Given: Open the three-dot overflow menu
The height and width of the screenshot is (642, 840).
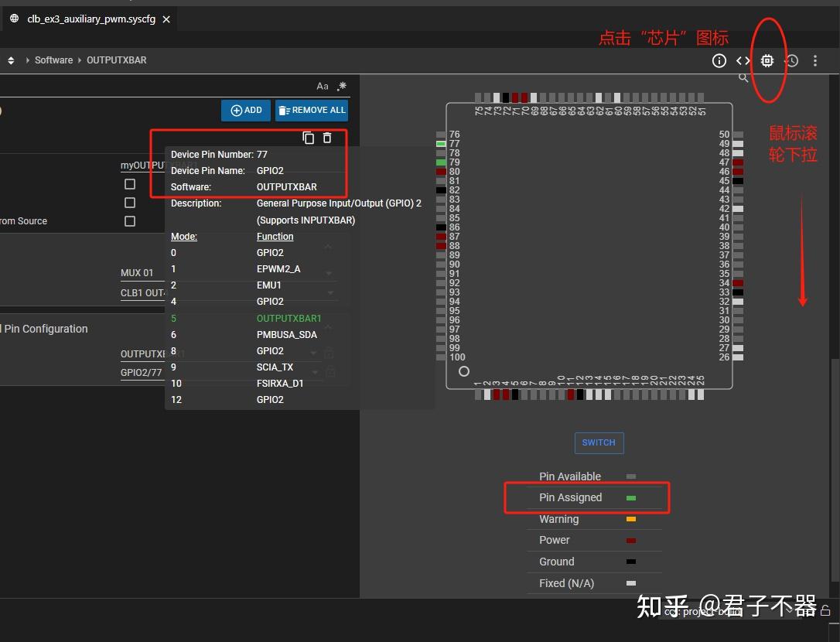Looking at the screenshot, I should 815,60.
